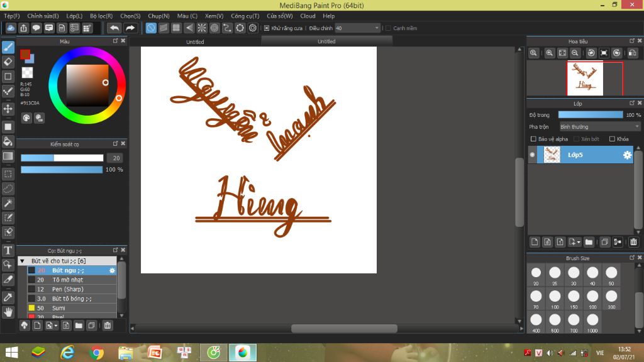Click the Undo arrow in the toolbar

[x=114, y=28]
